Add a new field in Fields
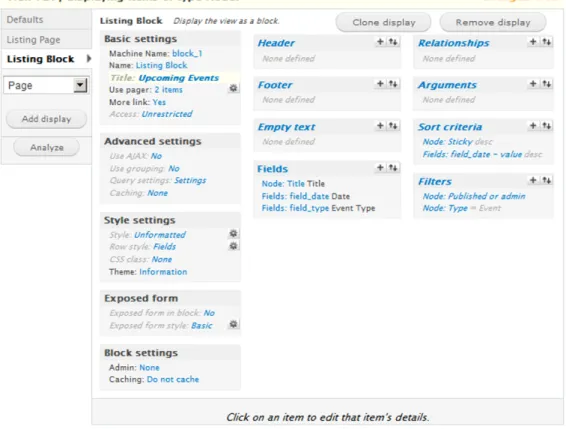 (380, 168)
